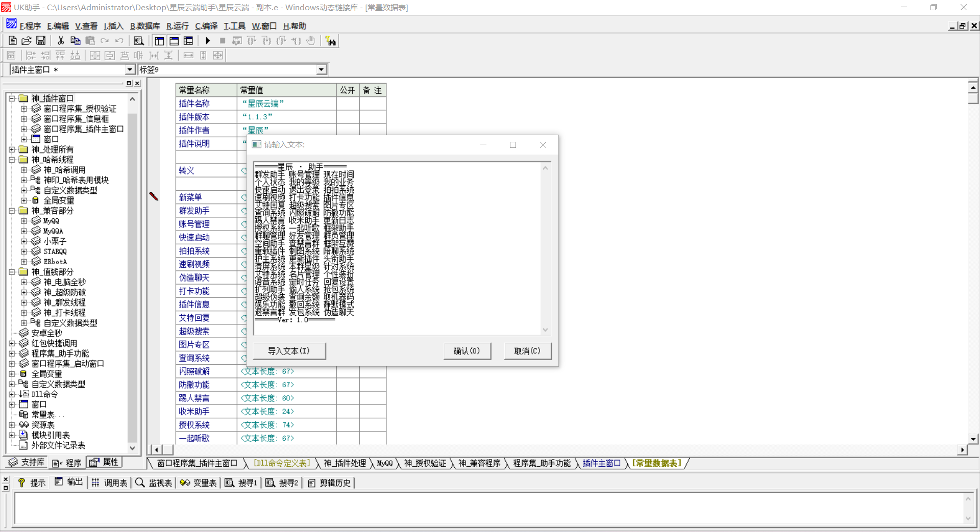Collapse the 神_哈希线程 tree folder
This screenshot has height=532, width=980.
click(12, 160)
